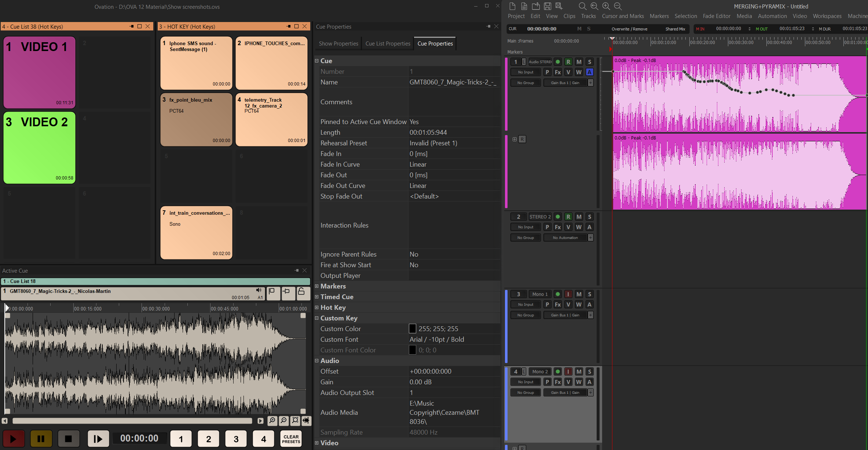Collapse the Audio properties section
Screen dimensions: 868x450
pos(317,360)
